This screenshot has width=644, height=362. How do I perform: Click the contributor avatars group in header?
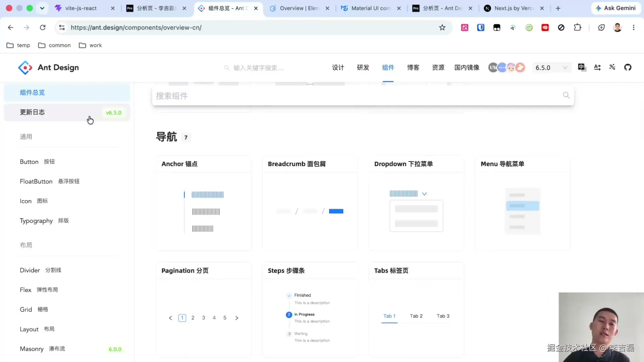(x=506, y=67)
